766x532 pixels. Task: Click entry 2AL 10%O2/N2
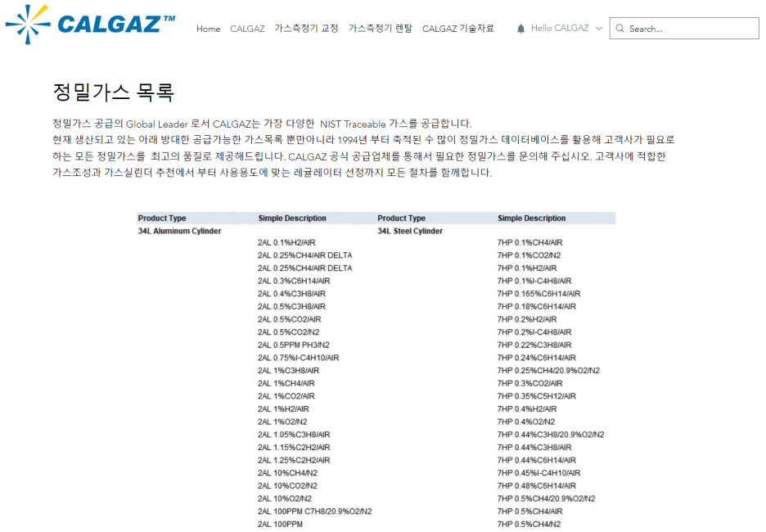(284, 498)
